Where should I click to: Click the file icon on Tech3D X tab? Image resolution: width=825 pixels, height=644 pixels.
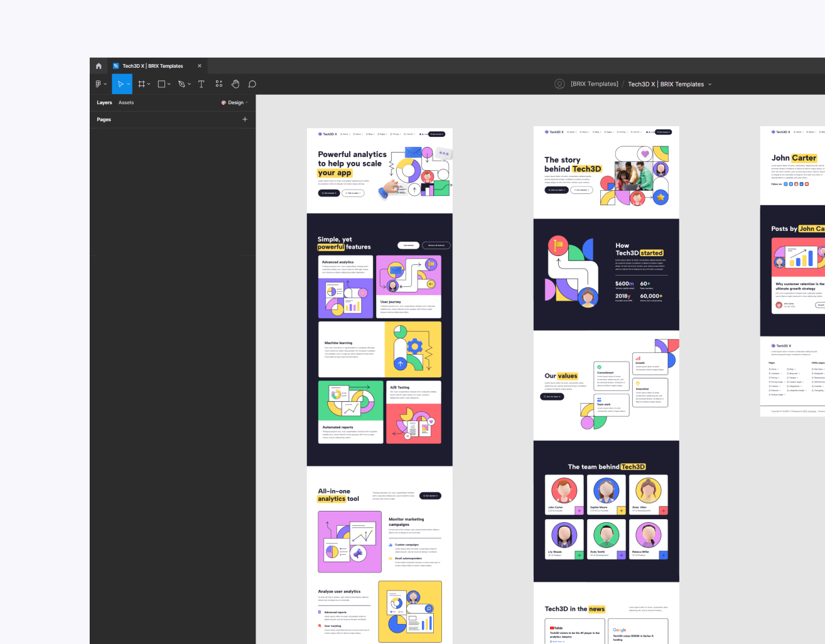tap(116, 66)
